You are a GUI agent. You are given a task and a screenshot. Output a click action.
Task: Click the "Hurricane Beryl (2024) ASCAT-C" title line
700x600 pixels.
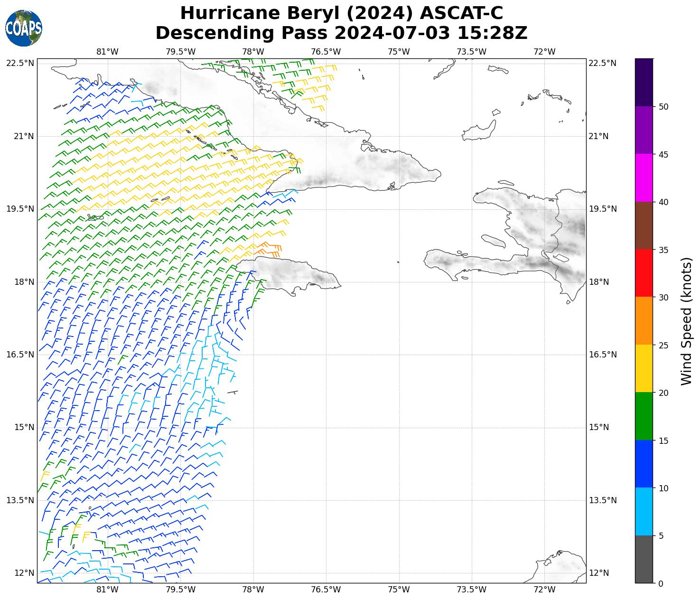click(341, 13)
